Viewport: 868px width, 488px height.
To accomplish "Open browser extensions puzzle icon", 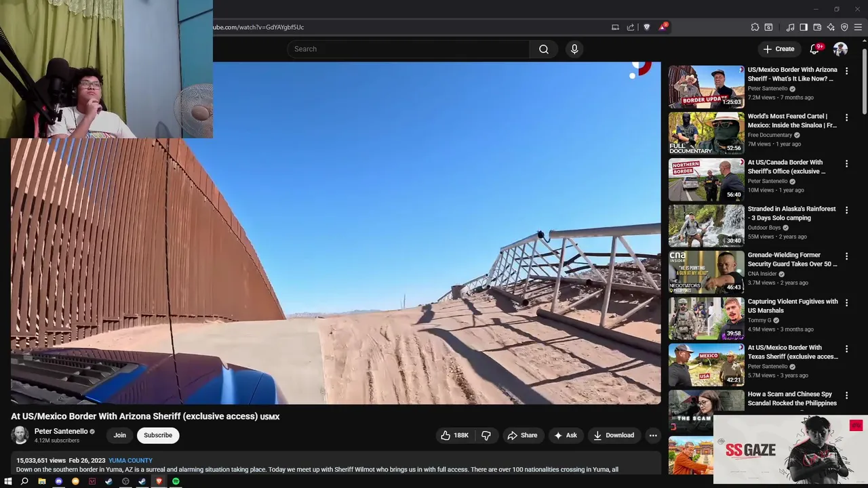I will click(x=755, y=27).
